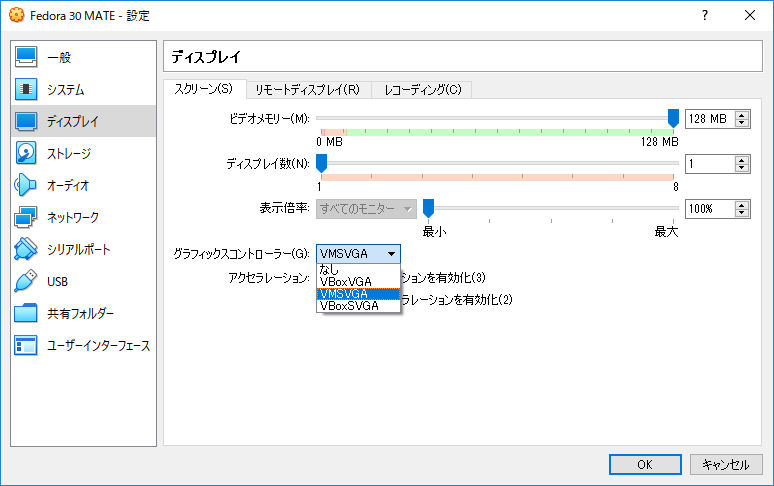Open the 一般 (General) settings icon

(x=26, y=57)
